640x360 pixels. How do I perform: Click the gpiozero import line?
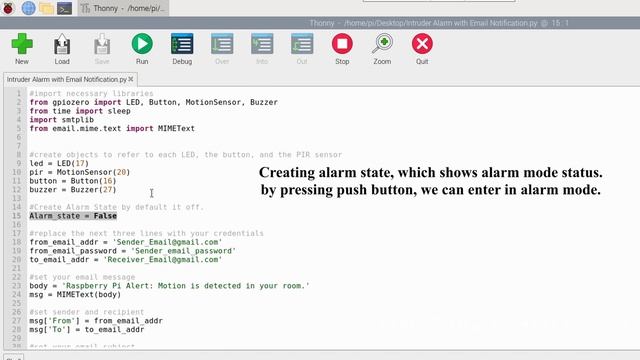tap(153, 102)
